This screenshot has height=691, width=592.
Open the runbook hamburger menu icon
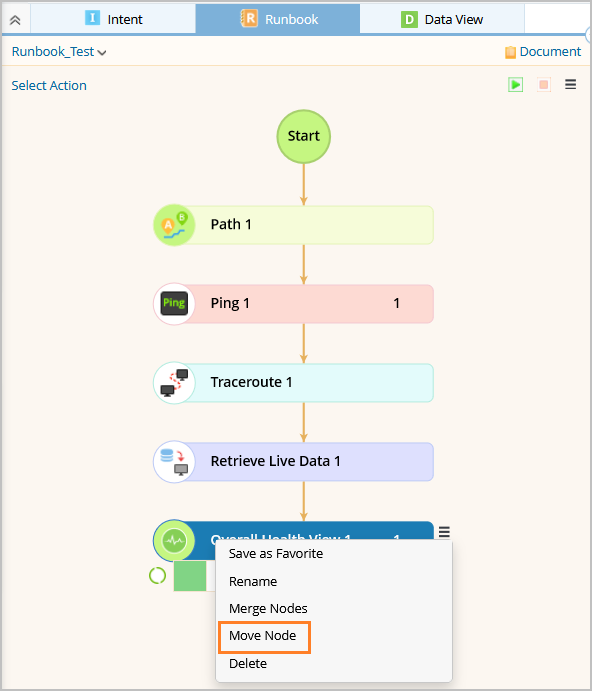(x=570, y=84)
